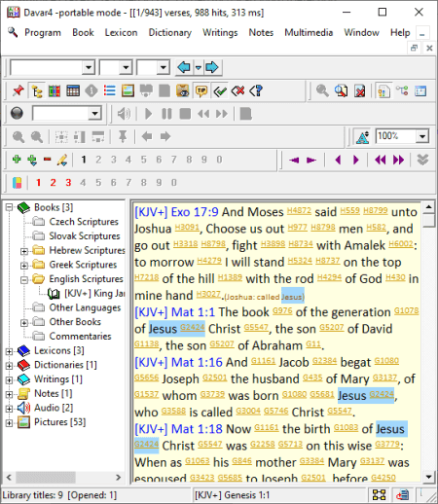The height and width of the screenshot is (504, 438).
Task: Expand the Hebrew Scriptures folder
Action: tap(24, 251)
